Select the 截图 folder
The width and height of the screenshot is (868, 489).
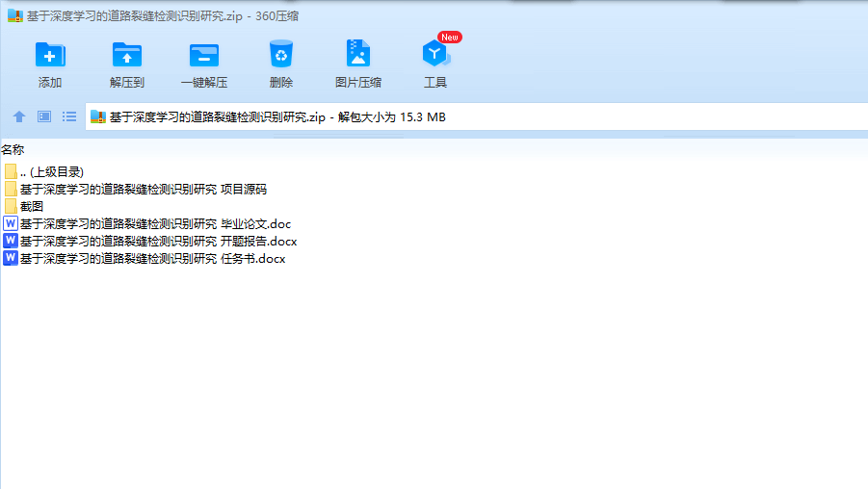tap(23, 206)
